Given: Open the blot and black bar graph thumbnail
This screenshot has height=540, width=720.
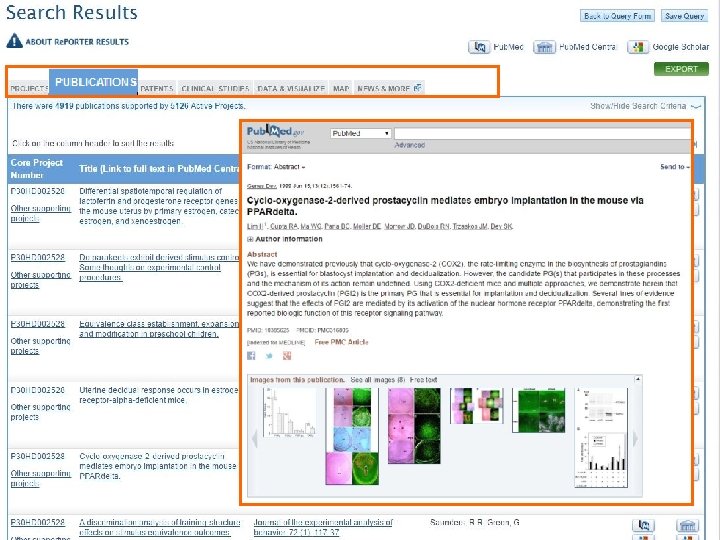Looking at the screenshot, I should coord(602,438).
